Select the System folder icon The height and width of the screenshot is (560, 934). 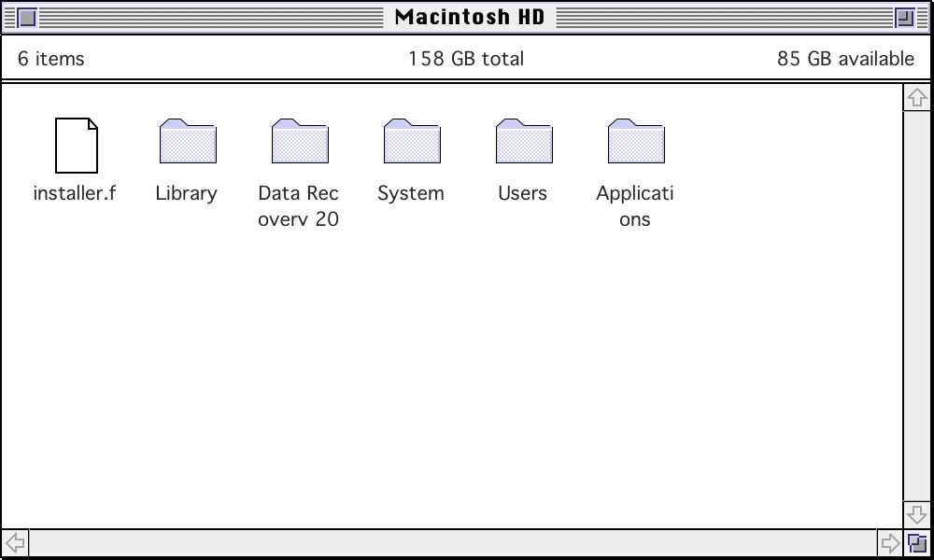(412, 141)
